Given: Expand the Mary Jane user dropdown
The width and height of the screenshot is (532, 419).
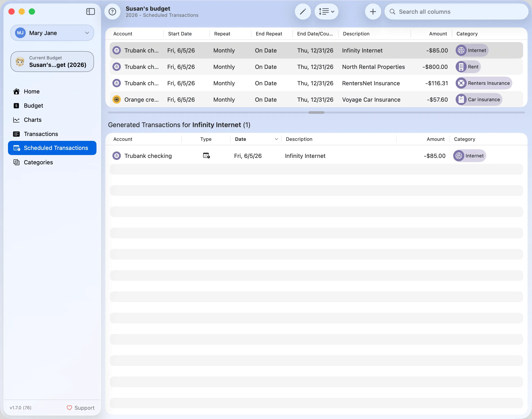Looking at the screenshot, I should [x=52, y=33].
